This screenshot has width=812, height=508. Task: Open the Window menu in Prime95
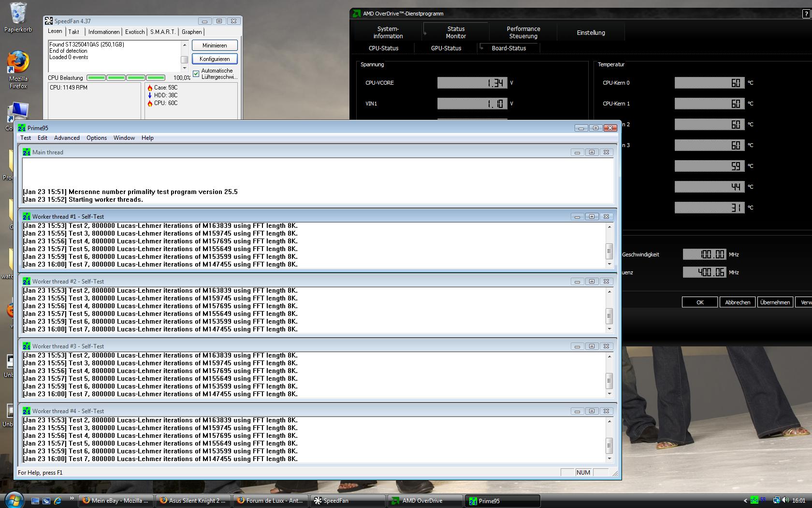pos(124,138)
